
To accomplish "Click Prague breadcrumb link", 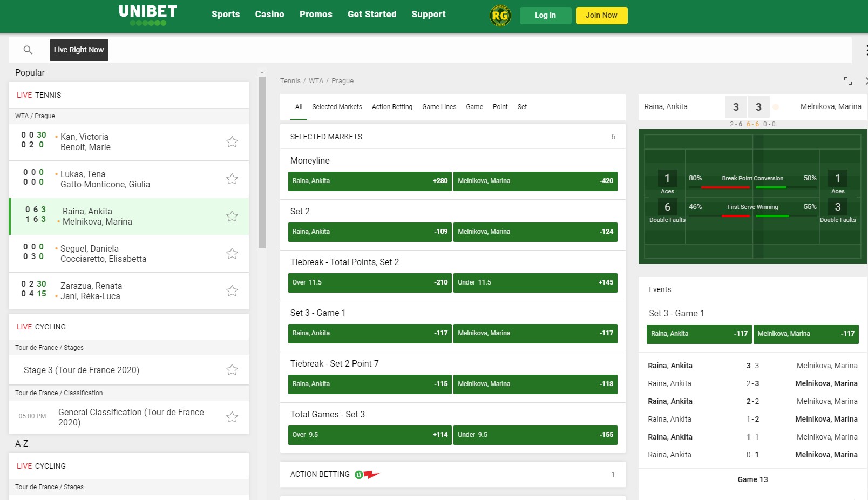I will 343,81.
